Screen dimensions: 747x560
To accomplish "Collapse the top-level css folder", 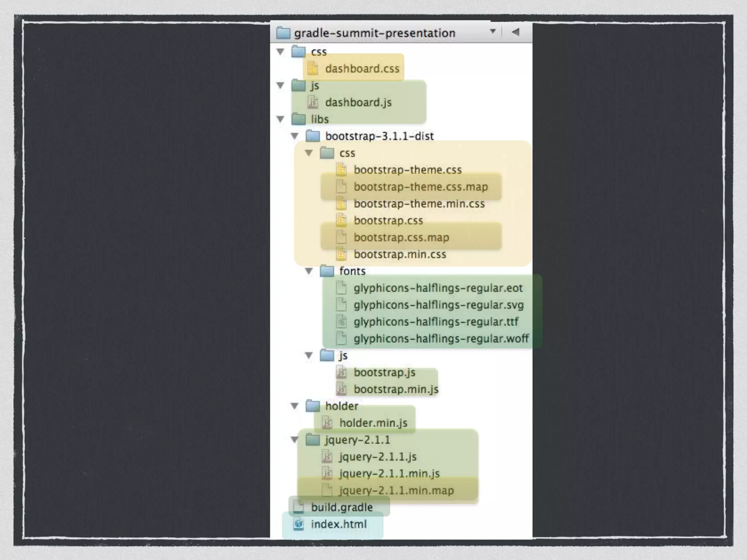I will 280,51.
